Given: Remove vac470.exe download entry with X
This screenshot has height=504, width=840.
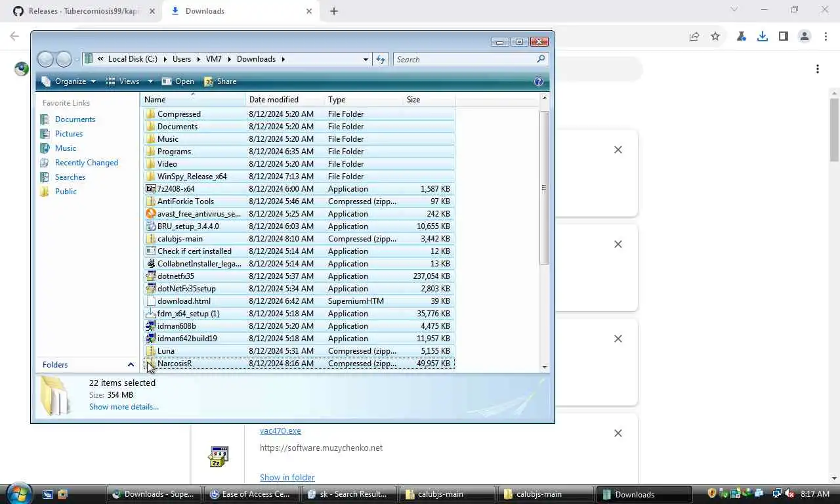Looking at the screenshot, I should click(618, 433).
